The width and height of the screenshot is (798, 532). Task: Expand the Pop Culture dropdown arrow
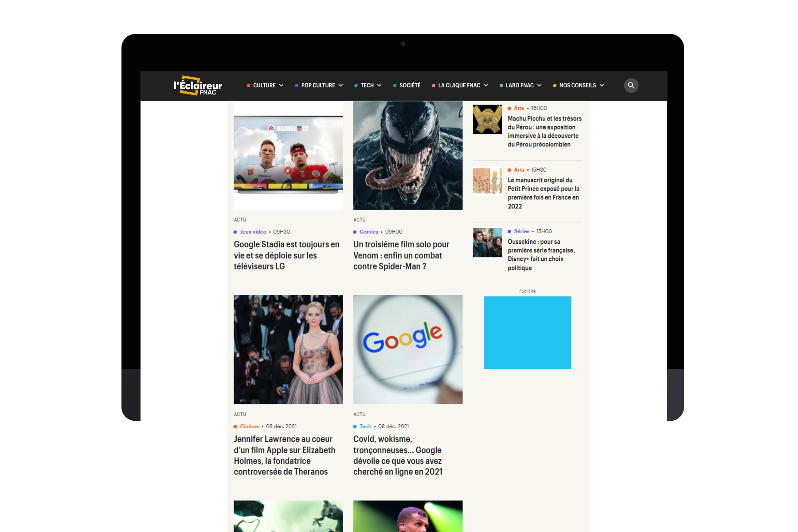click(x=340, y=86)
